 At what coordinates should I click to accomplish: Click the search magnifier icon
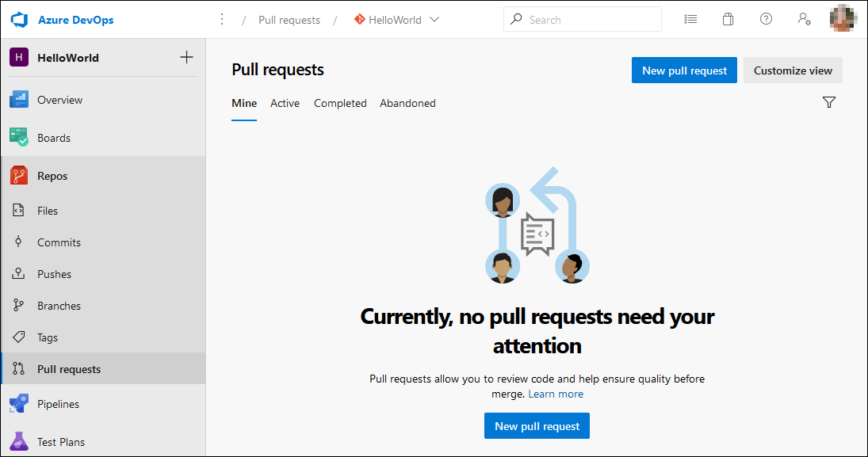click(516, 19)
